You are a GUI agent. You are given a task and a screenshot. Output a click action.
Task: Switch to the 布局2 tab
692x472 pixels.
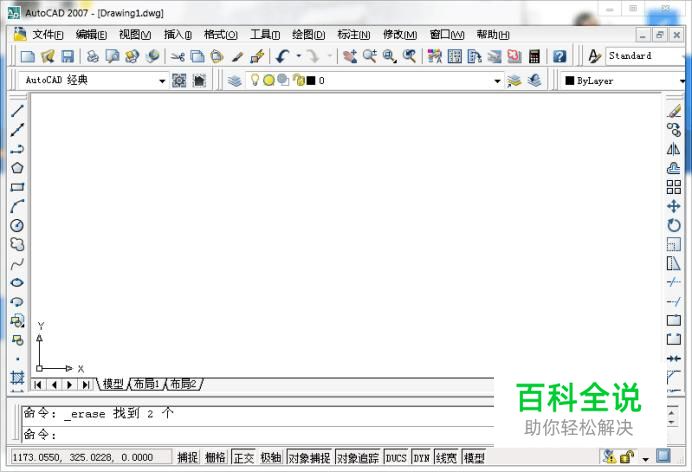[184, 384]
